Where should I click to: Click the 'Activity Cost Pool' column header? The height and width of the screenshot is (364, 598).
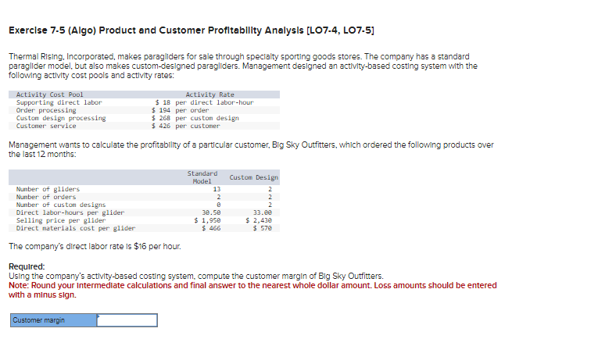[x=49, y=95]
